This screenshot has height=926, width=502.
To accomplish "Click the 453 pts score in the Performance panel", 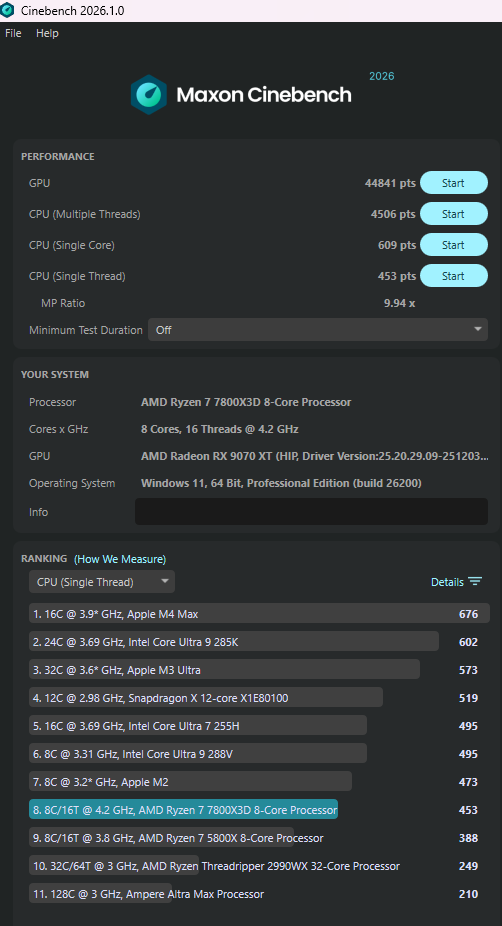I will point(397,276).
